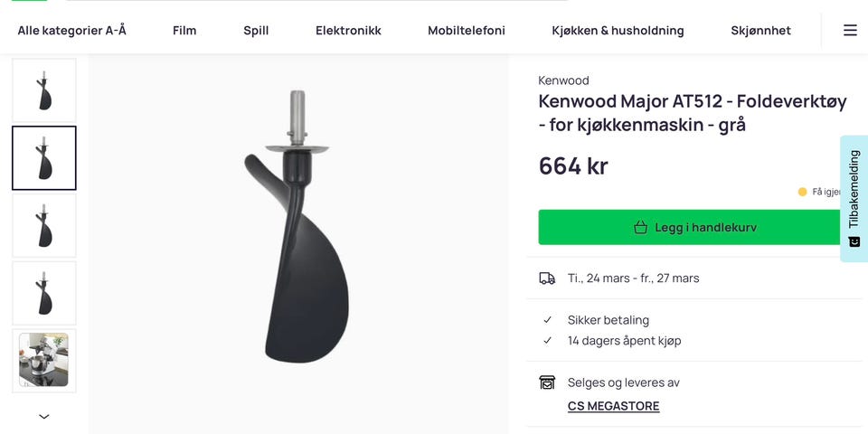Click the store icon beside Selges og leveres av
Image resolution: width=868 pixels, height=434 pixels.
click(x=547, y=382)
